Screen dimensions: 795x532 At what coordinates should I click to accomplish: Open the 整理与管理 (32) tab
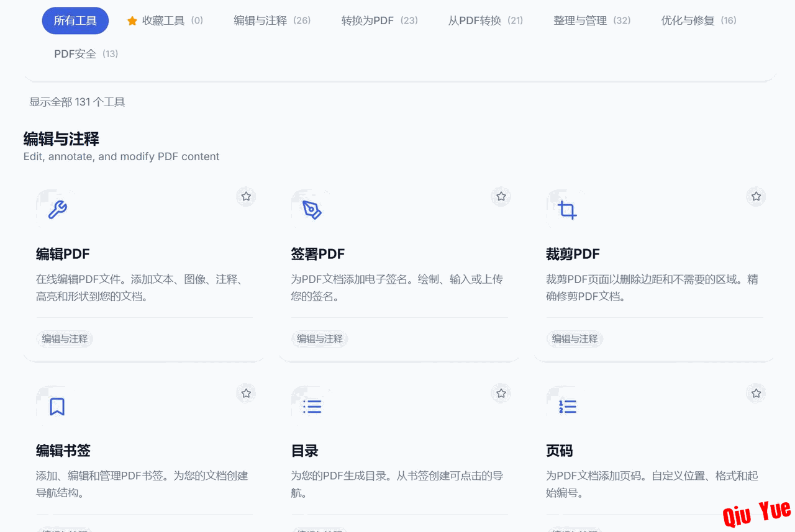click(592, 20)
